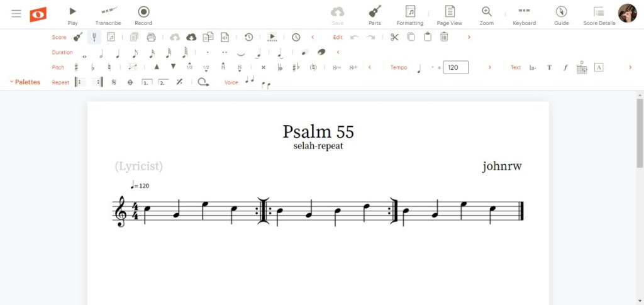Click the scissors Cut icon
Viewport: 644px width, 305px height.
coord(394,37)
